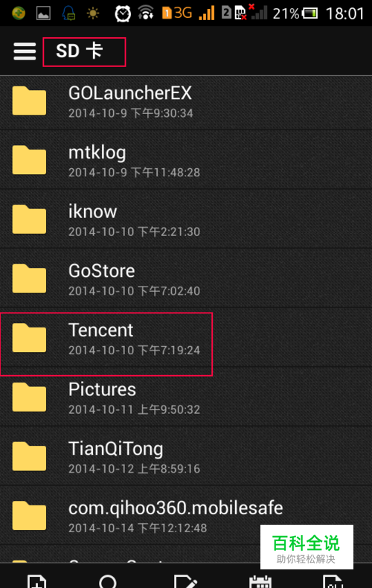
Task: Open the TianQiTong folder
Action: pos(186,457)
